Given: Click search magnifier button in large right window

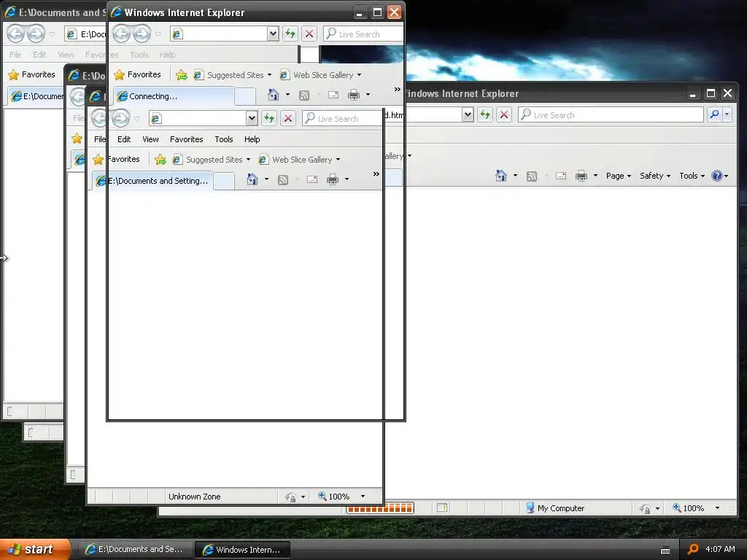Looking at the screenshot, I should tap(714, 114).
